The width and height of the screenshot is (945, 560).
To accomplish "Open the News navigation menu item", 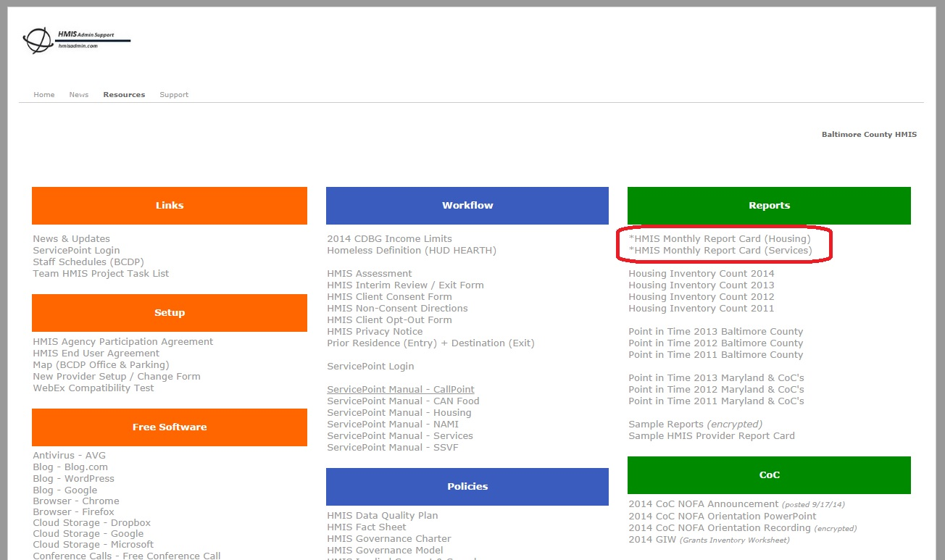I will [x=78, y=94].
